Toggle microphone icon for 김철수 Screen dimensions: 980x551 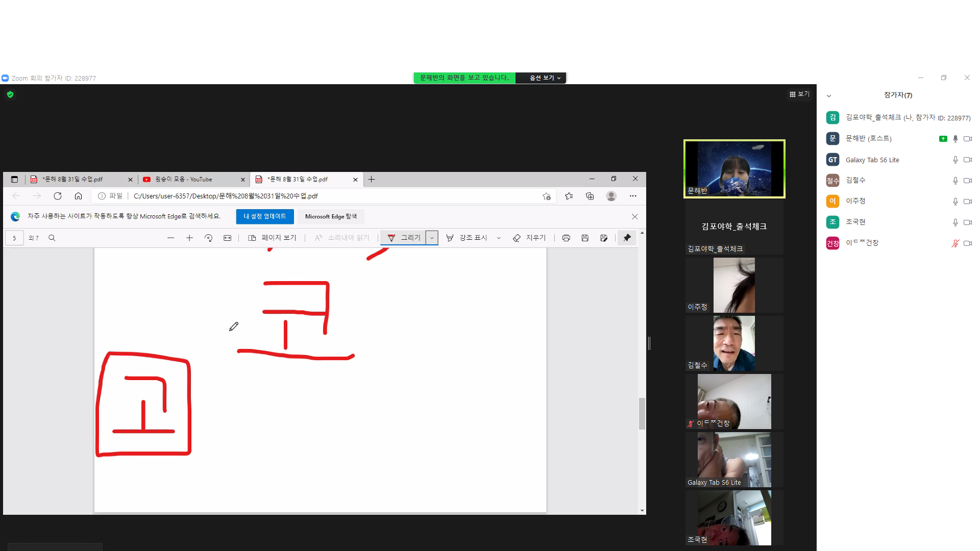point(955,181)
